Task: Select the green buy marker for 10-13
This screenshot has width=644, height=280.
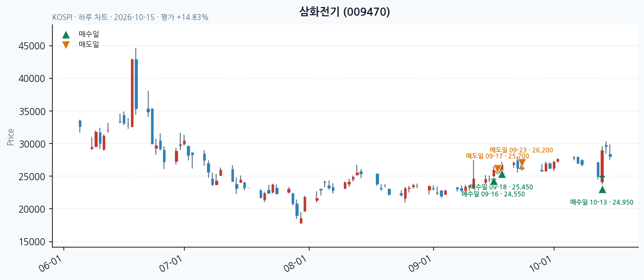Action: tap(602, 189)
